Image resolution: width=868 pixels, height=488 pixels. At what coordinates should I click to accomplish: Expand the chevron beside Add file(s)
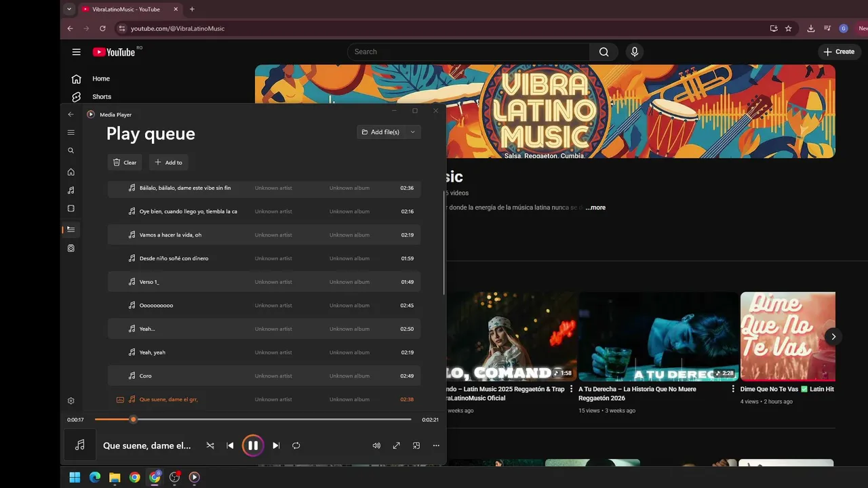click(x=412, y=132)
